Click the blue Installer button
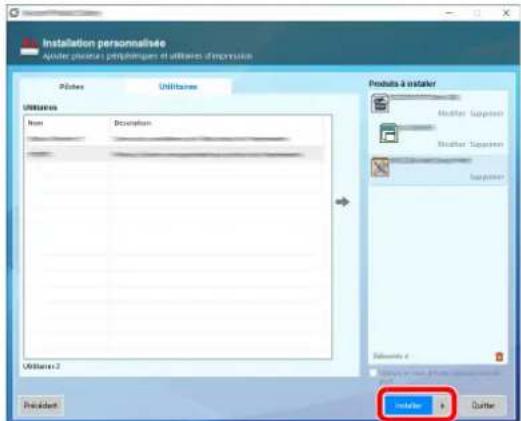Image resolution: width=521 pixels, height=421 pixels. 408,405
